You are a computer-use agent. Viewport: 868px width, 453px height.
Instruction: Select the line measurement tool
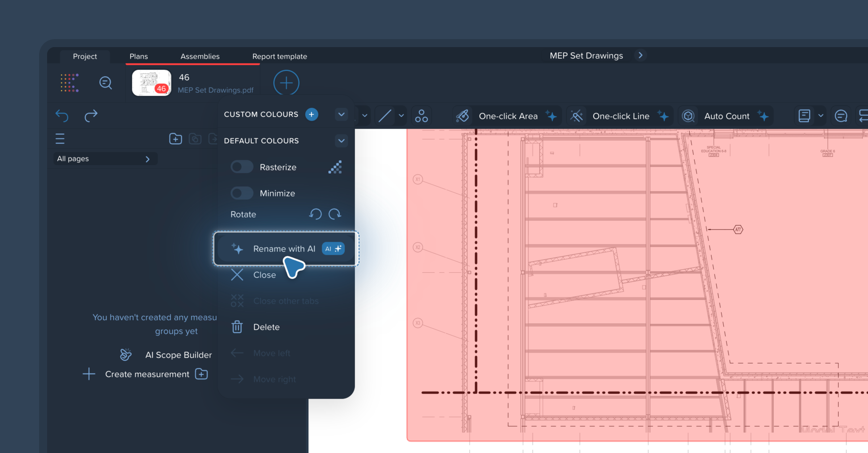(385, 116)
